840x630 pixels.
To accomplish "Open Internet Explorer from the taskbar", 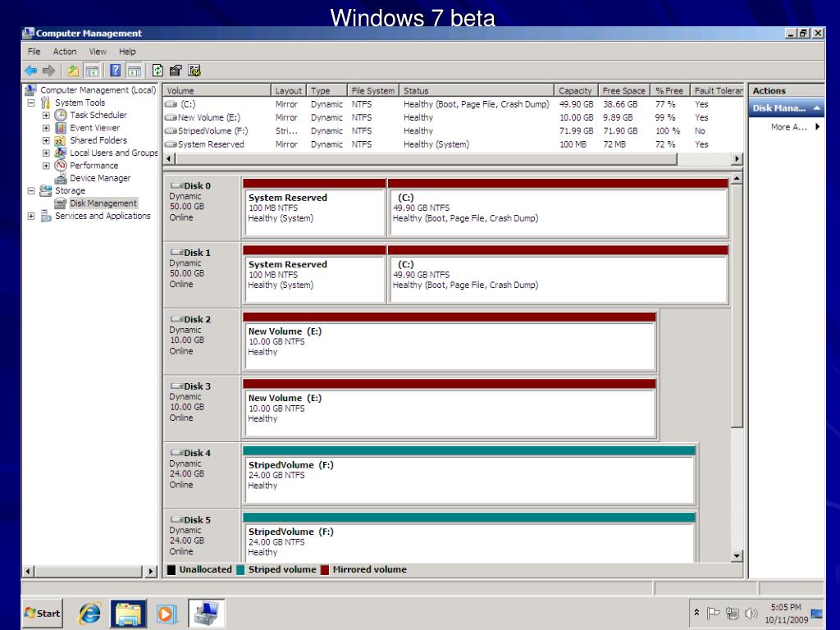I will point(89,614).
